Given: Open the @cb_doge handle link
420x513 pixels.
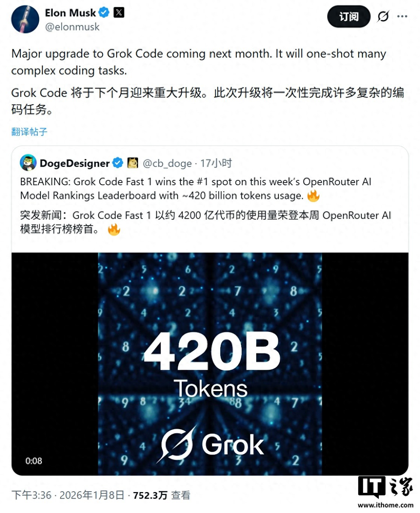Looking at the screenshot, I should point(167,164).
